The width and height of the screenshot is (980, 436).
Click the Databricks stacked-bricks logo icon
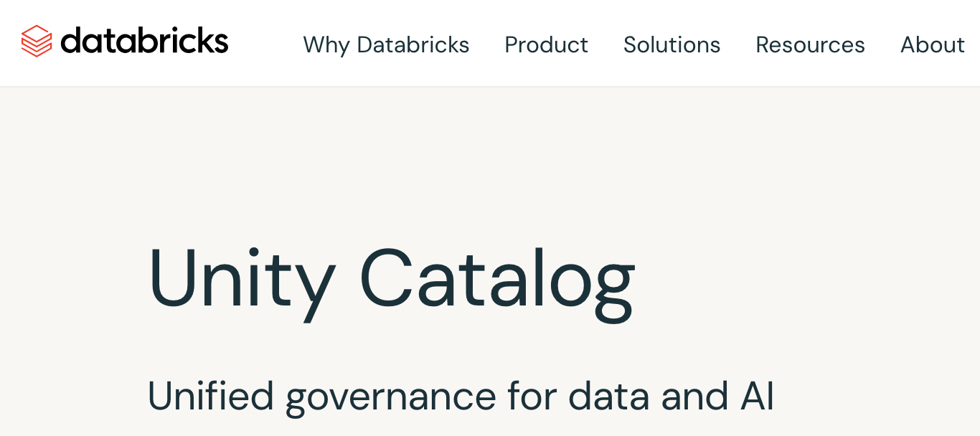point(37,42)
